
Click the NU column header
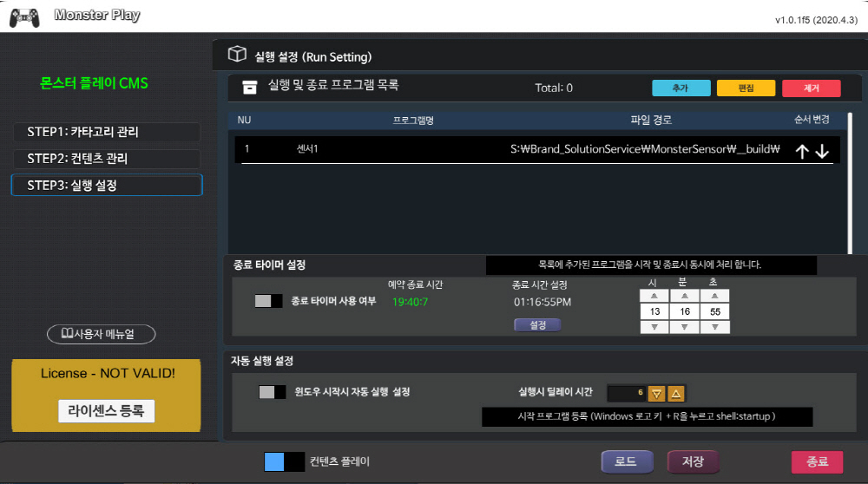tap(244, 120)
